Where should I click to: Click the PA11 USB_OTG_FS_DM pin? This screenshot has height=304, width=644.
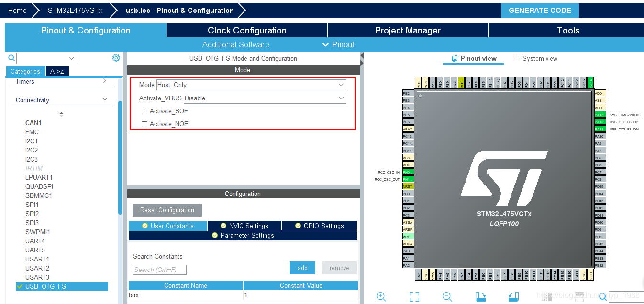(600, 129)
